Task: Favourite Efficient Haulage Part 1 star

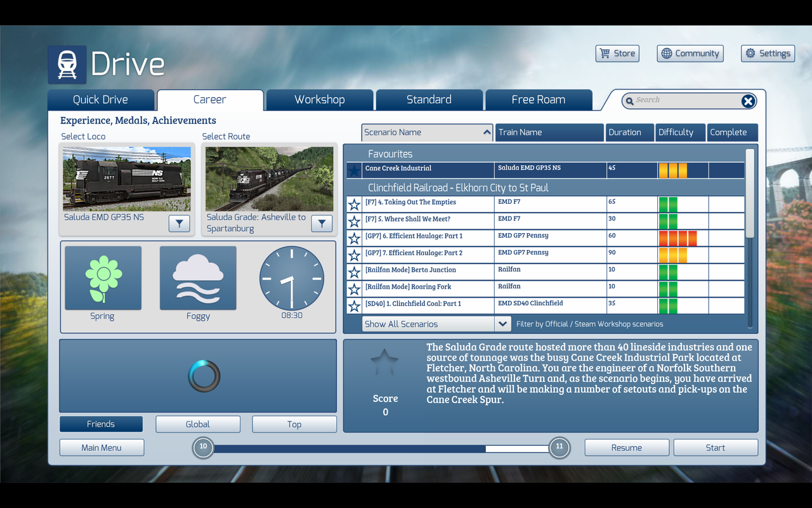Action: (354, 238)
